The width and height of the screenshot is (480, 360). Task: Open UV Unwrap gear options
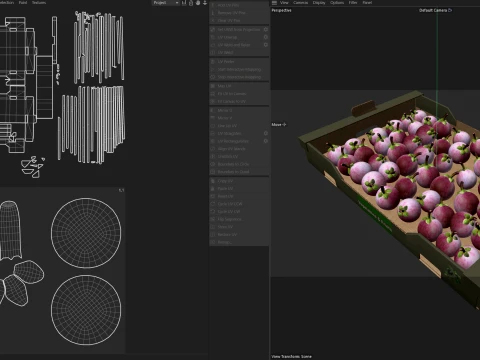(x=266, y=37)
